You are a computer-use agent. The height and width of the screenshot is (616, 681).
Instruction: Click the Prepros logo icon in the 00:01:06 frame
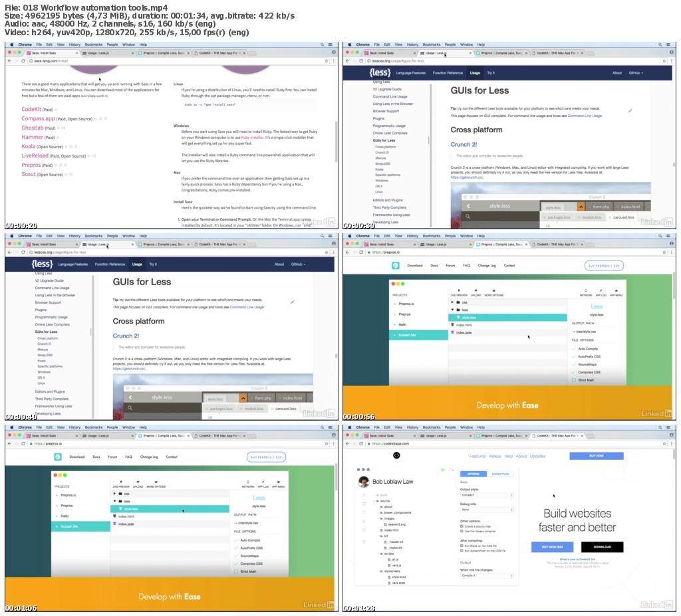click(x=58, y=457)
